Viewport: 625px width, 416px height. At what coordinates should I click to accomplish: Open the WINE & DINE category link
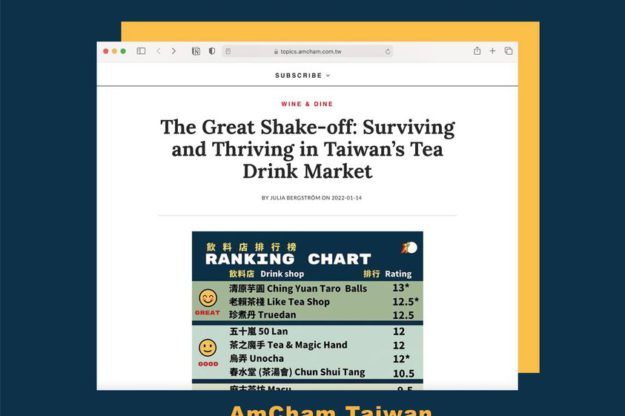pos(307,104)
